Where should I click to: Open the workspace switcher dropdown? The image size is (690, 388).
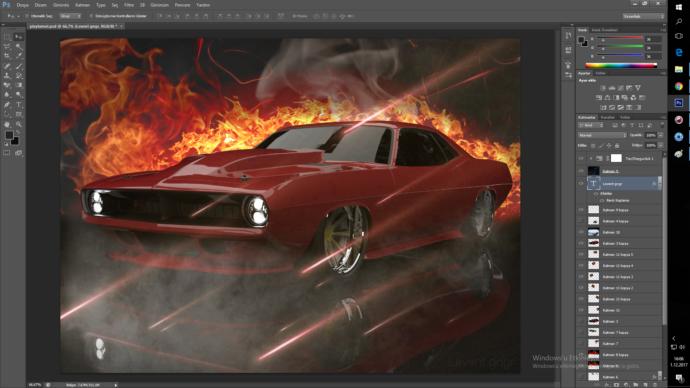pos(643,16)
